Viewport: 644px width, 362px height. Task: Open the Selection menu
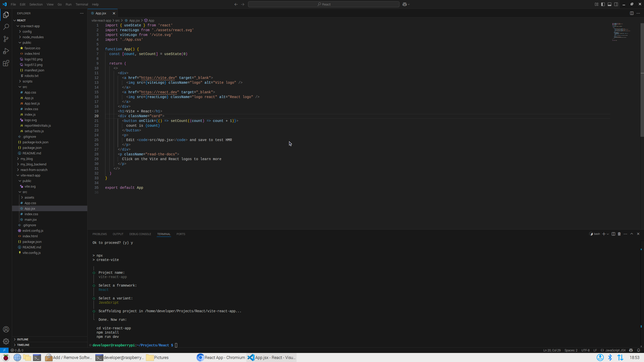[x=36, y=4]
